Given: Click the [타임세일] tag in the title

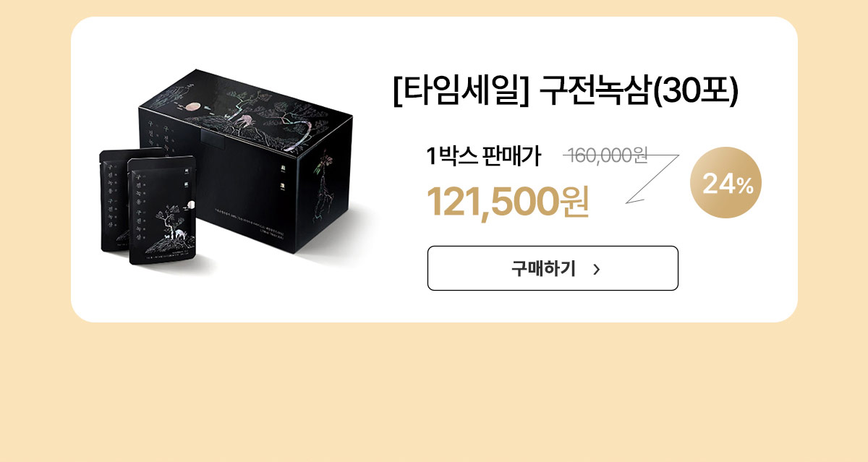Looking at the screenshot, I should tap(461, 92).
